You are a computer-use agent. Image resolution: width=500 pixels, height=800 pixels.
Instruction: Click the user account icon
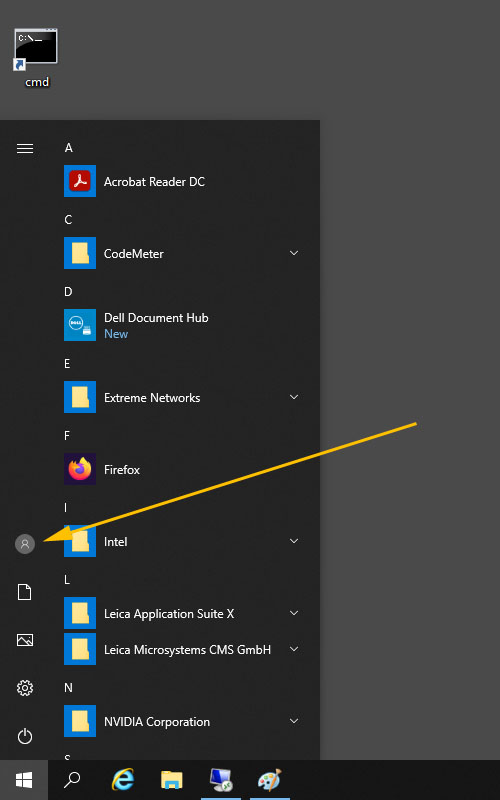click(x=25, y=544)
